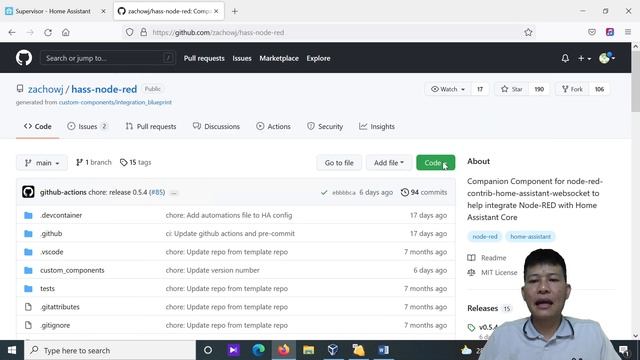Expand the commit message ellipsis
Image resolution: width=640 pixels, height=360 pixels.
coord(173,193)
